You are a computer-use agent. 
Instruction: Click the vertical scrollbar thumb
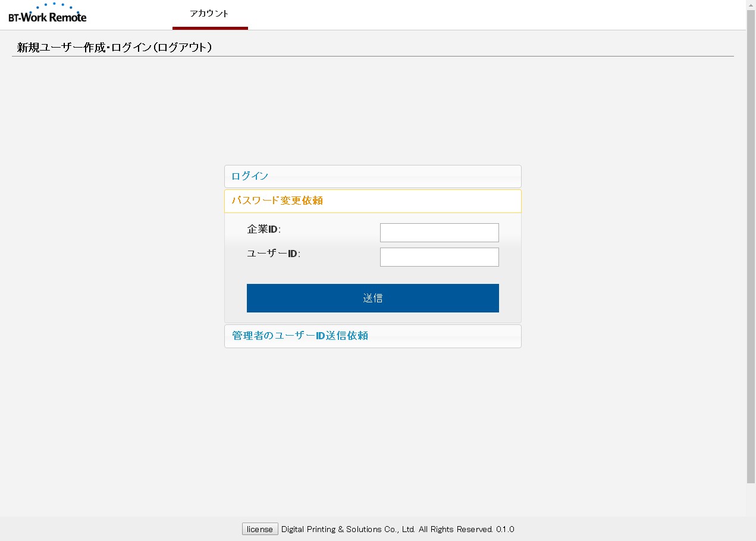pos(751,238)
